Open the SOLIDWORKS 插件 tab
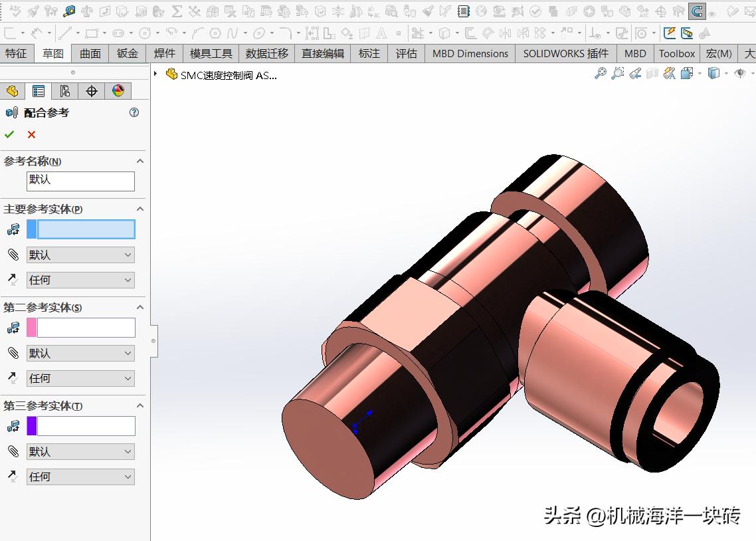This screenshot has width=756, height=541. tap(565, 54)
